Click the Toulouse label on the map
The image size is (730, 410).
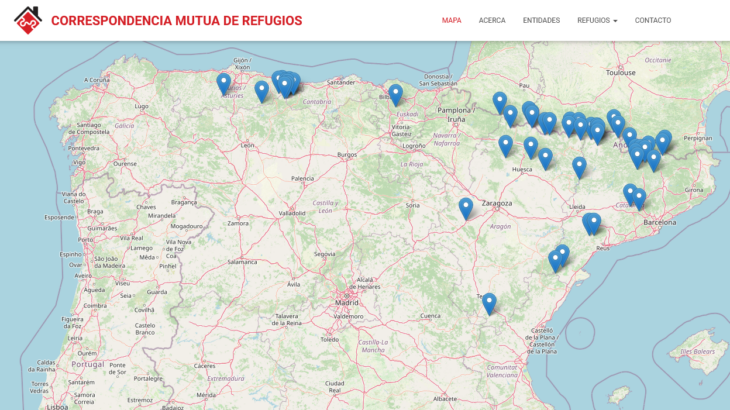point(621,73)
